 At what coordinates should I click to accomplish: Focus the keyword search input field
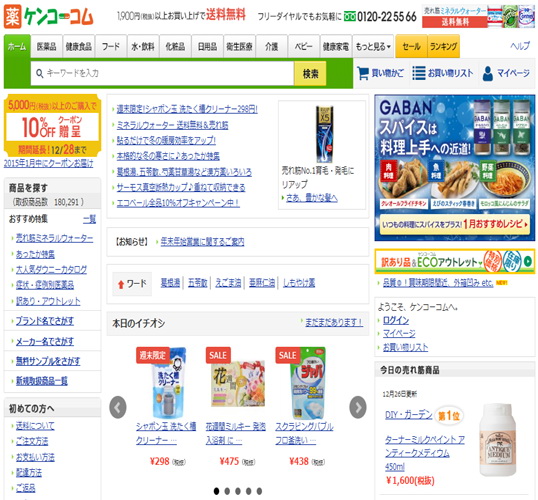[x=162, y=73]
